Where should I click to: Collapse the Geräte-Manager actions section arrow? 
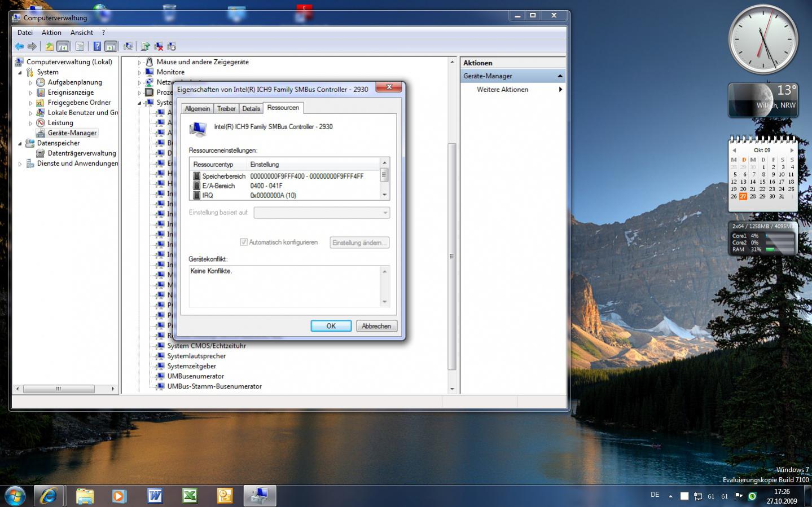click(560, 76)
